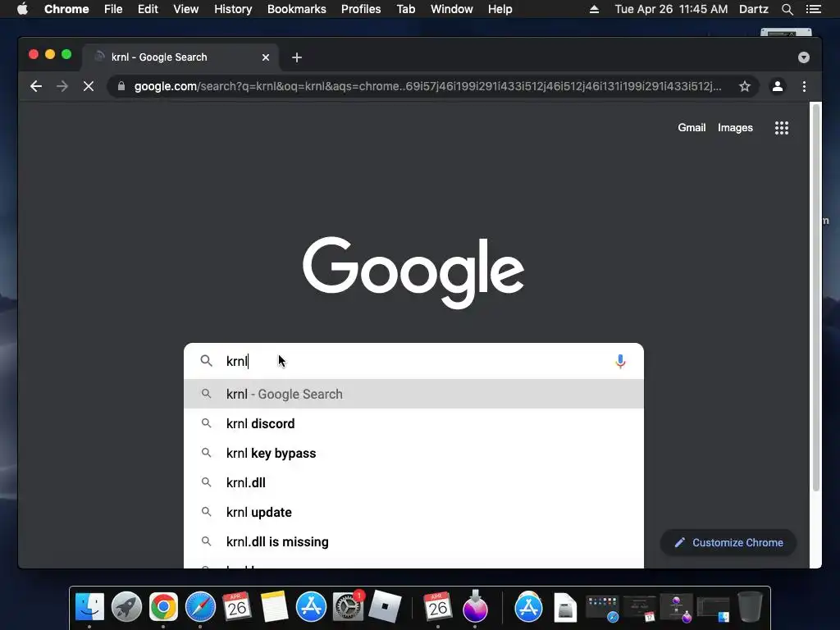This screenshot has height=630, width=840.
Task: Start voice search with the microphone
Action: point(620,362)
